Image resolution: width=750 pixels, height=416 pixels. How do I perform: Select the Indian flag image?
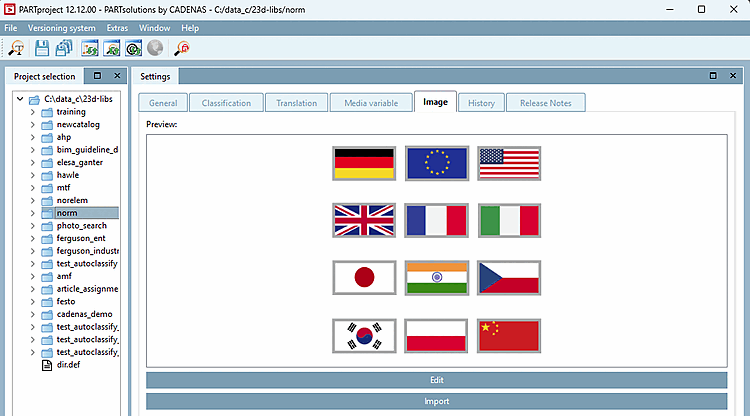click(x=437, y=277)
